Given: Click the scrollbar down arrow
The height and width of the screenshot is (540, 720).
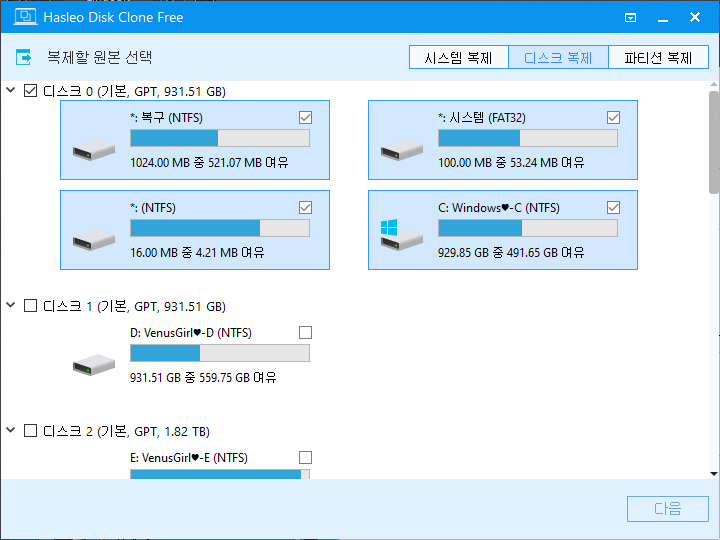Looking at the screenshot, I should pos(714,473).
